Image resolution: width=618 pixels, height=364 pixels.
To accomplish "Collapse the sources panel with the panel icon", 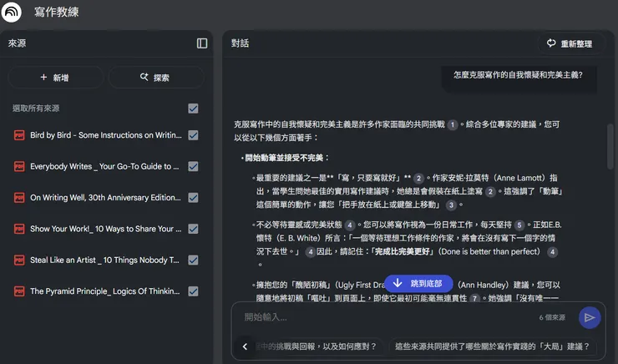I will pos(202,43).
